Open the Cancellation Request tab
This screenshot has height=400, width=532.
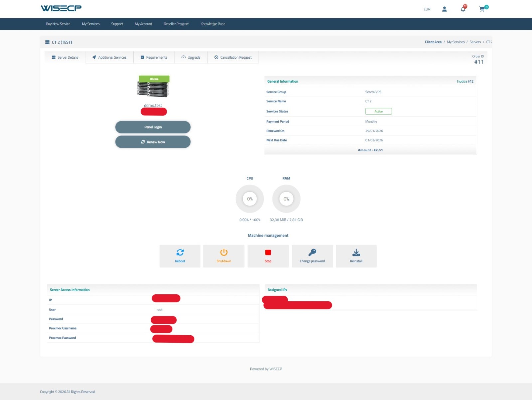point(233,57)
